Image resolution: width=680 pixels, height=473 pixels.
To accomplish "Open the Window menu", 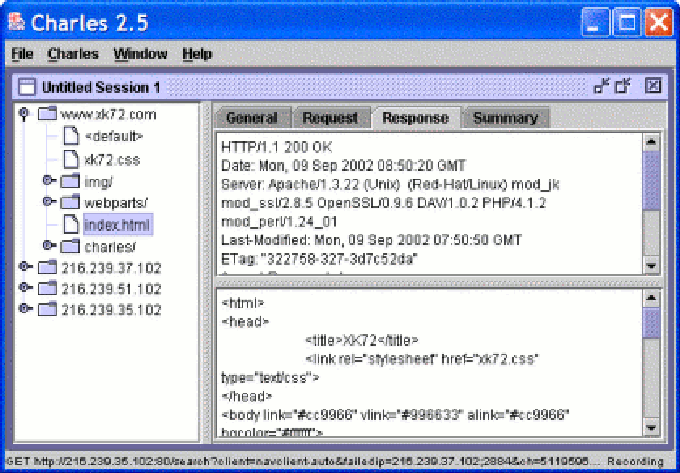I will [x=140, y=54].
